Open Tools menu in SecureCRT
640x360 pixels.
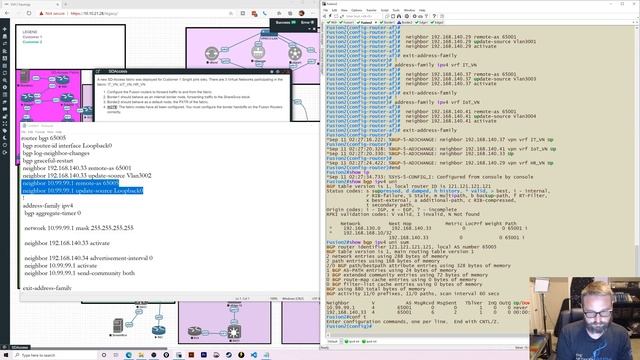396,10
